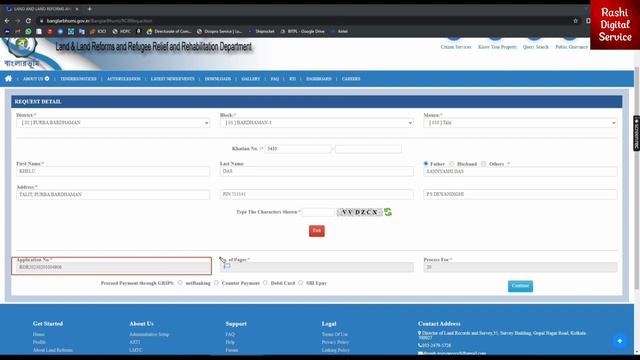This screenshot has height=360, width=640.
Task: Open the FAQ menu item
Action: pyautogui.click(x=275, y=79)
